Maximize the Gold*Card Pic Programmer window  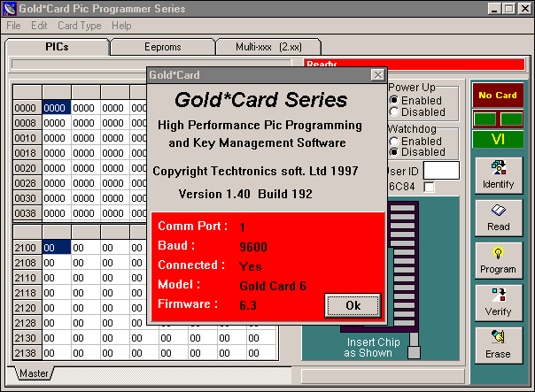click(x=508, y=9)
